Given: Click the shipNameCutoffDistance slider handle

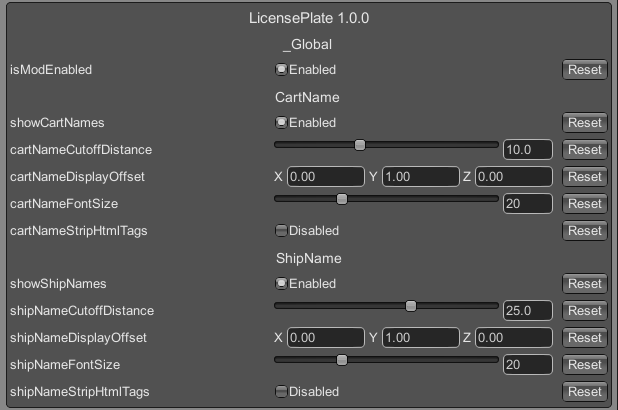Looking at the screenshot, I should click(x=411, y=306).
